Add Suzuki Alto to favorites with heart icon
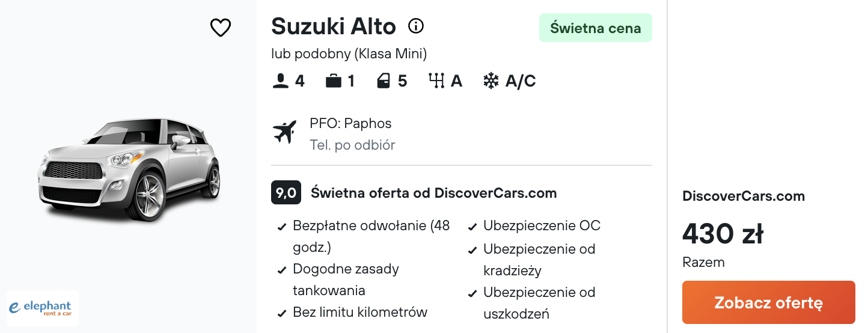The width and height of the screenshot is (868, 333). pos(221,27)
